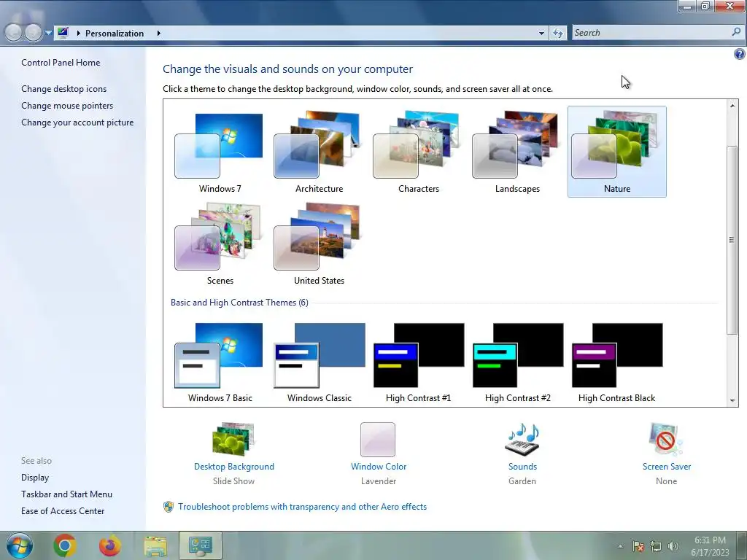Pick the Landscapes theme
The height and width of the screenshot is (560, 747).
[517, 152]
